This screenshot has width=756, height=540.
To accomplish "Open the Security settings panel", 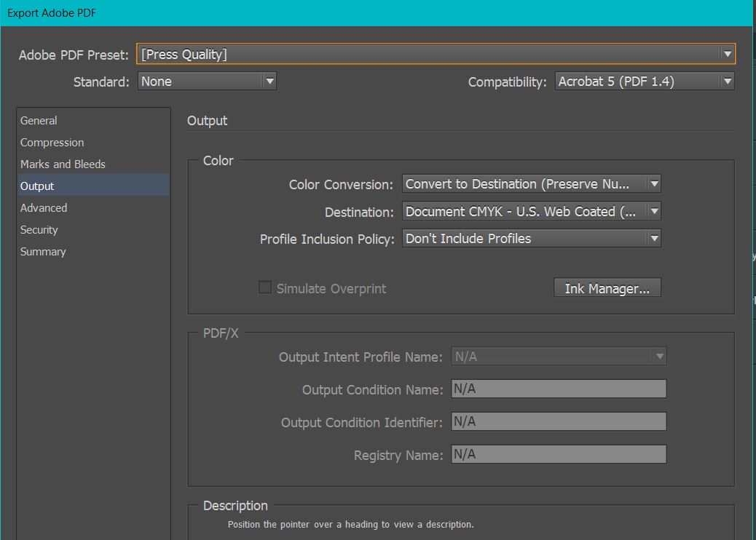I will [39, 230].
